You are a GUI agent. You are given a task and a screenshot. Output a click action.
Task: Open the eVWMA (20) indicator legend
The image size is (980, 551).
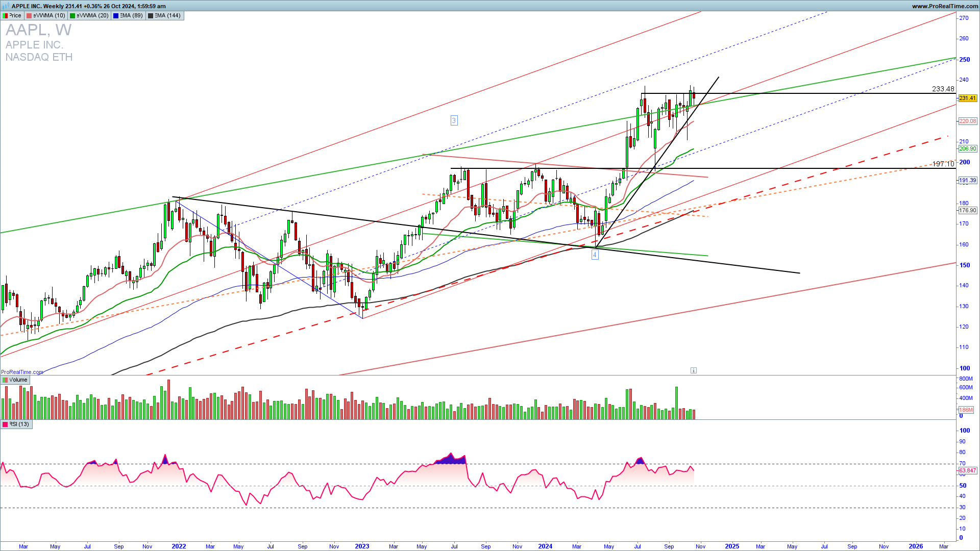click(x=89, y=16)
